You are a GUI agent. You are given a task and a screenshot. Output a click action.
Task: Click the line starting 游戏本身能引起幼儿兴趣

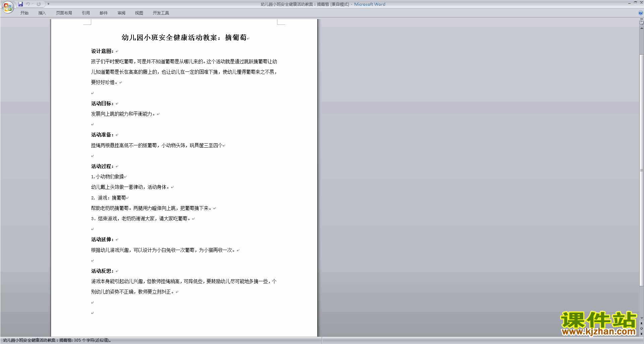point(184,282)
